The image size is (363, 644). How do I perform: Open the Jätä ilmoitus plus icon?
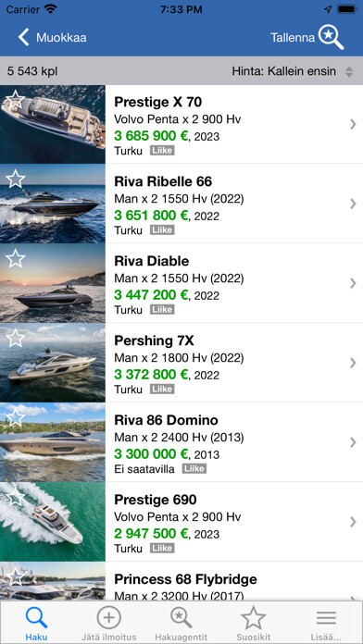coord(108,618)
